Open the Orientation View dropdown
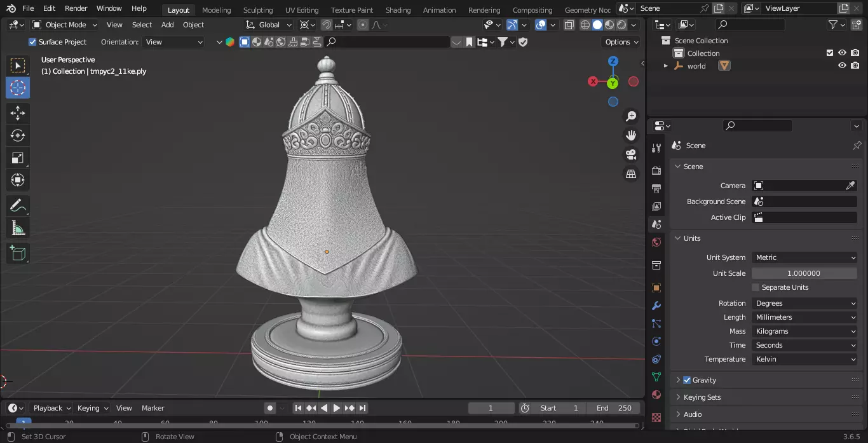The width and height of the screenshot is (868, 443). tap(173, 42)
